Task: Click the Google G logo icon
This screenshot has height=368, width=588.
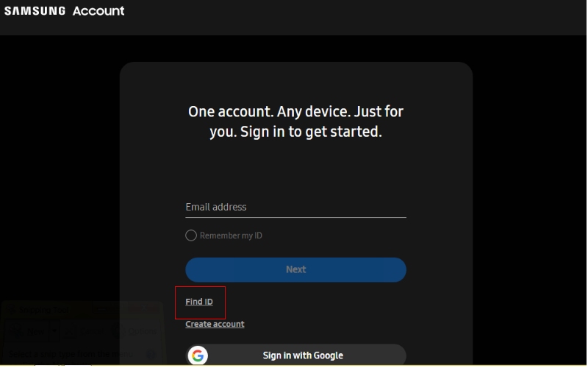Action: [x=198, y=355]
